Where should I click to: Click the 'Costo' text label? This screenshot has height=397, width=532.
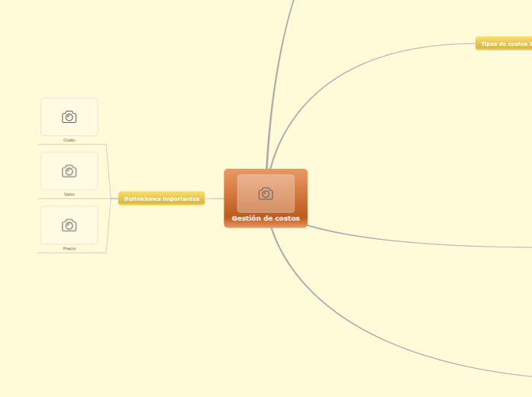[x=69, y=140]
